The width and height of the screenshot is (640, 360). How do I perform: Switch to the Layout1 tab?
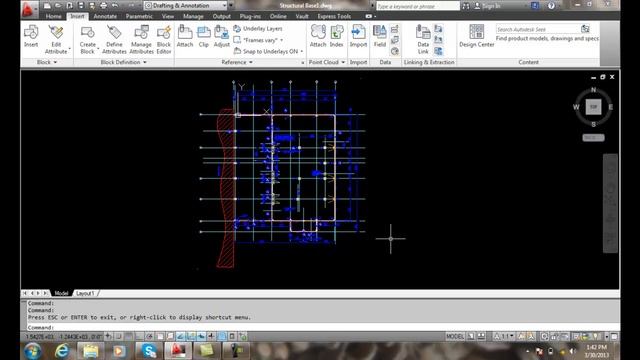[85, 293]
